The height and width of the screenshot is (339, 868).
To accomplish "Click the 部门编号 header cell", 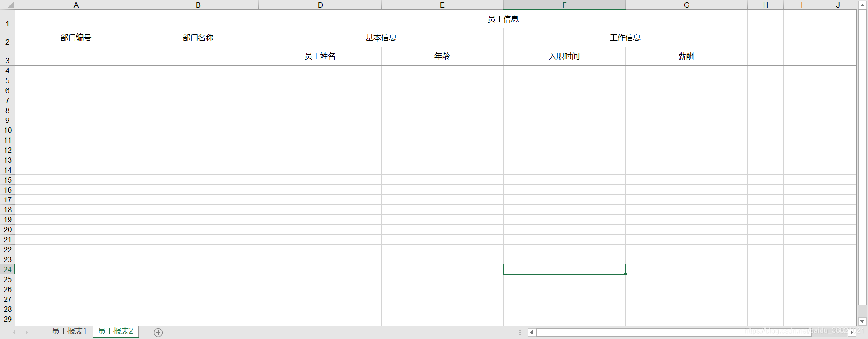I will tap(76, 38).
